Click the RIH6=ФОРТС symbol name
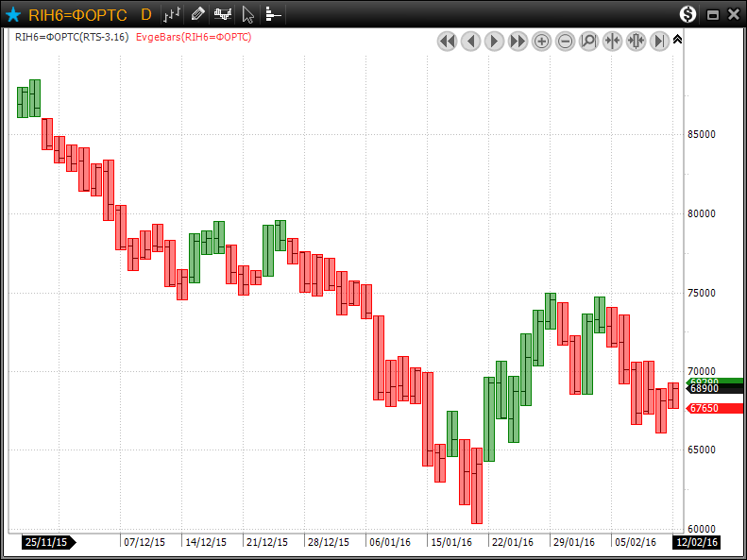This screenshot has width=747, height=560. click(72, 14)
